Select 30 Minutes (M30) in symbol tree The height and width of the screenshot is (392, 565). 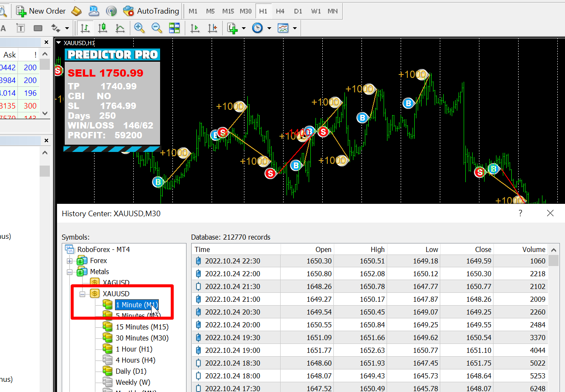pos(142,338)
